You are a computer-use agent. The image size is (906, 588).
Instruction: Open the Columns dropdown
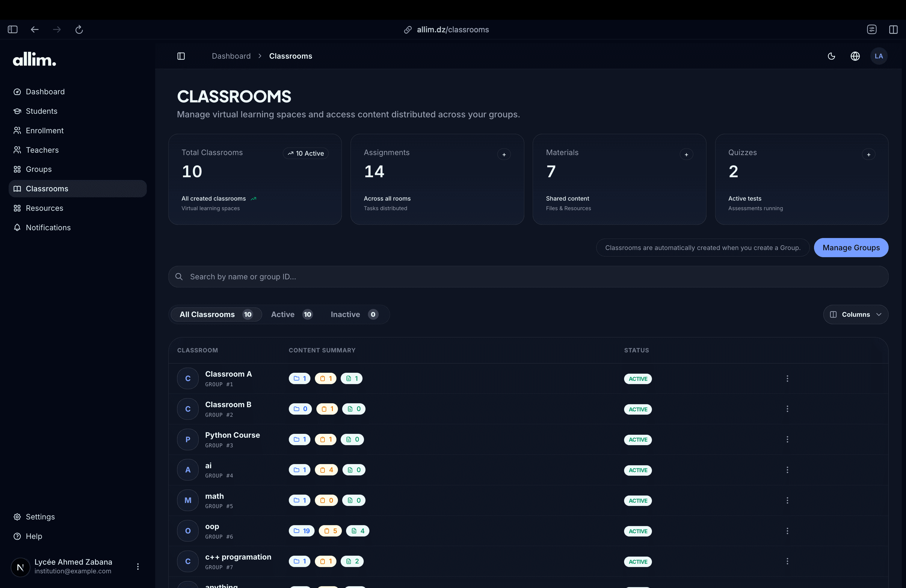[x=855, y=314]
